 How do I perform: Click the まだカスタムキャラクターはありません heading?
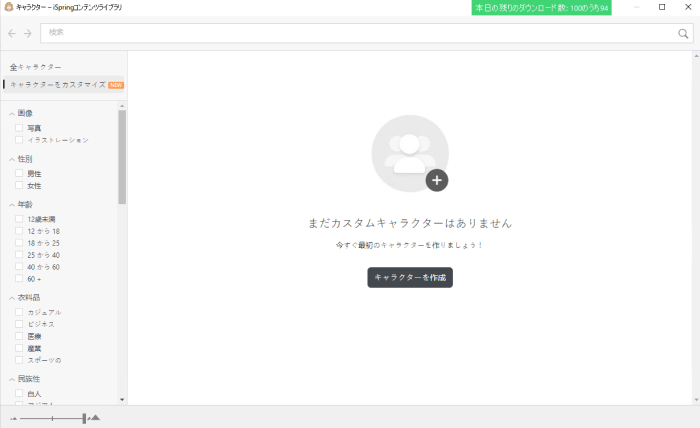pos(410,223)
